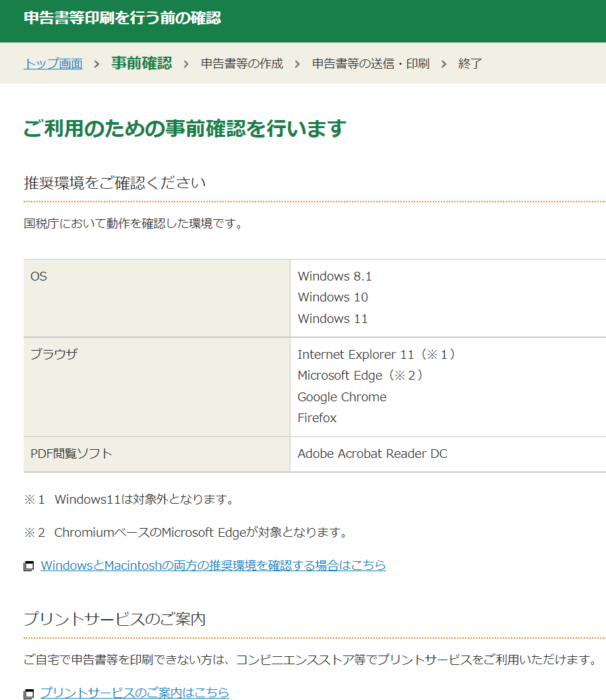Click the chevron between 事前確認 and 申告書等の作成
The width and height of the screenshot is (606, 700).
pyautogui.click(x=186, y=64)
